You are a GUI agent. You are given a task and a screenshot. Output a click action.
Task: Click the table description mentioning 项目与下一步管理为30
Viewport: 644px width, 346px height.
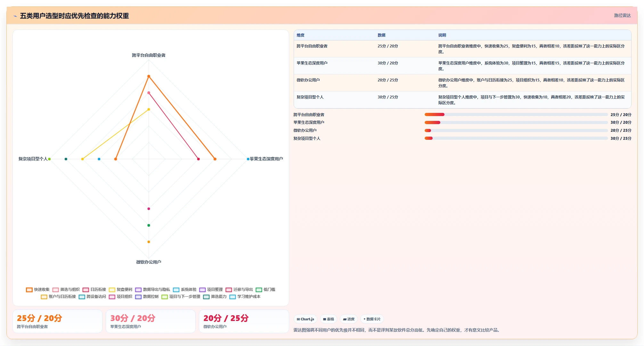click(532, 100)
